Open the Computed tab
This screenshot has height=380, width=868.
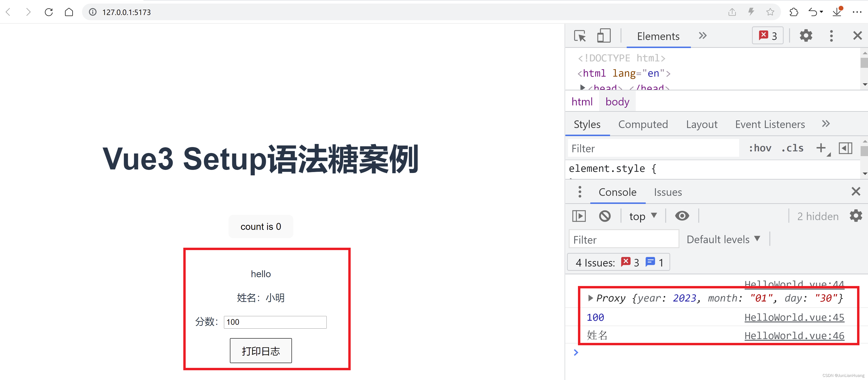pyautogui.click(x=643, y=124)
